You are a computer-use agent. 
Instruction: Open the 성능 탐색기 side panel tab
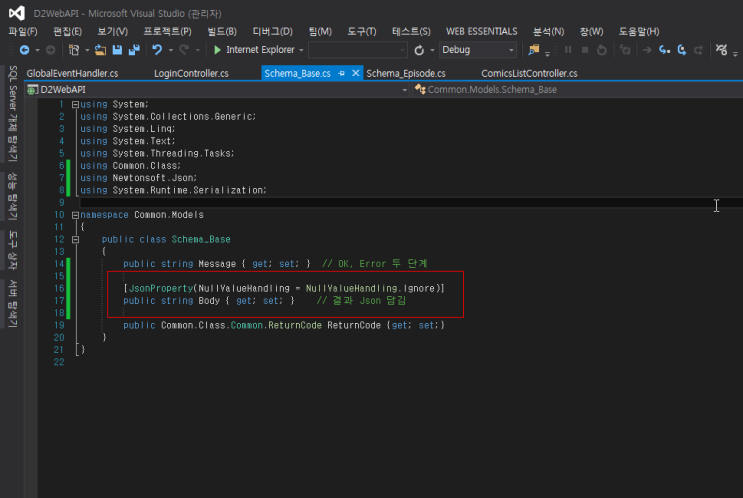pyautogui.click(x=13, y=196)
